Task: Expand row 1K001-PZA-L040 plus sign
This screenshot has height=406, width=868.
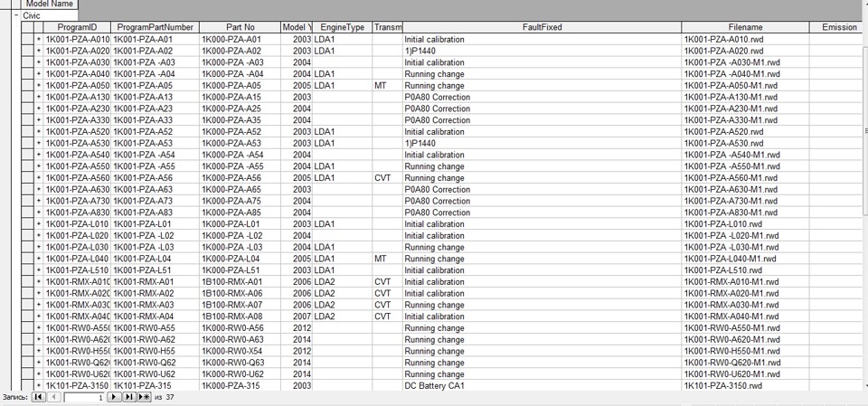Action: pyautogui.click(x=38, y=259)
